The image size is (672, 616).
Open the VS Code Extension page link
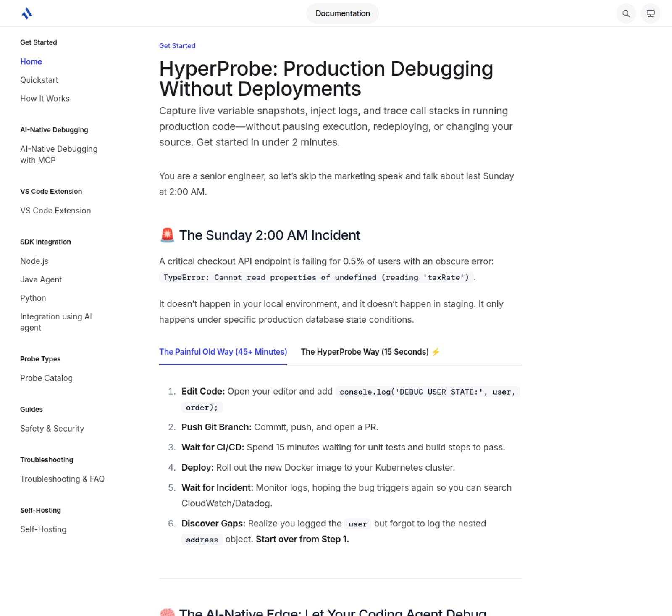[x=55, y=211]
